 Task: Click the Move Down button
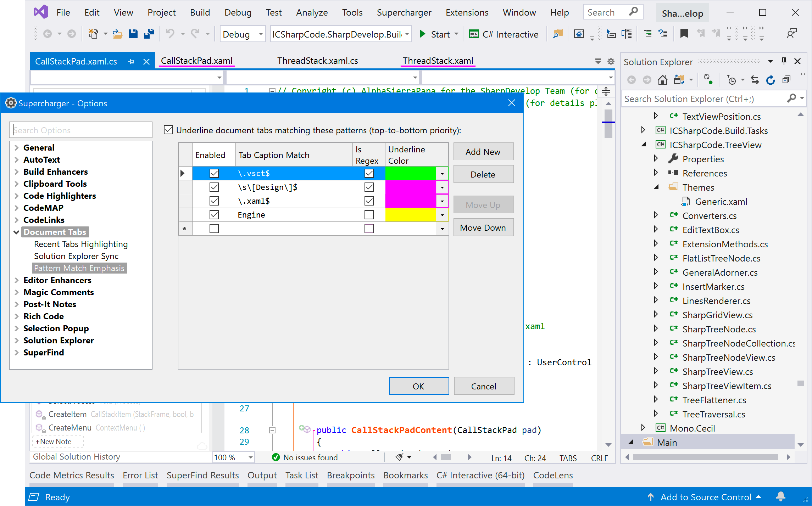tap(483, 227)
